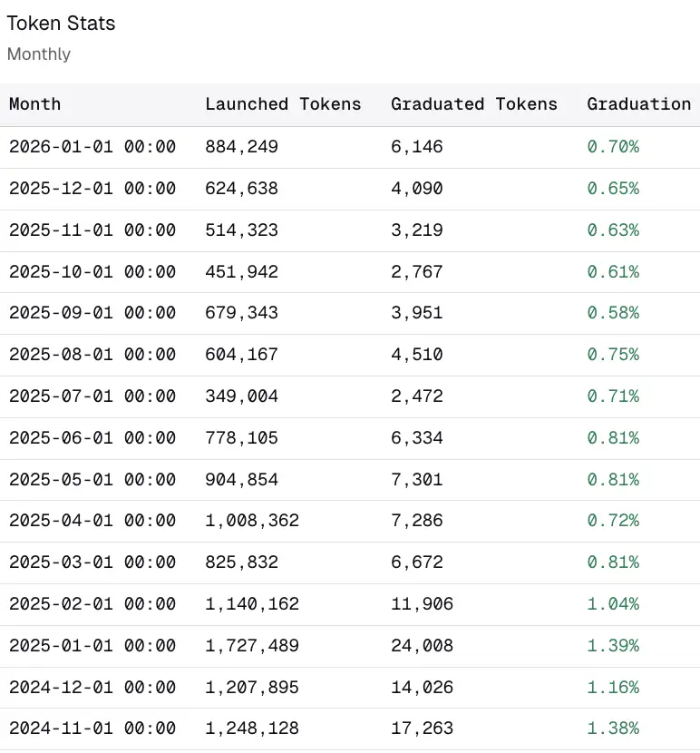Select the 2026-01-01 00:00 month cell
Viewport: 700px width, 753px height.
(x=92, y=147)
